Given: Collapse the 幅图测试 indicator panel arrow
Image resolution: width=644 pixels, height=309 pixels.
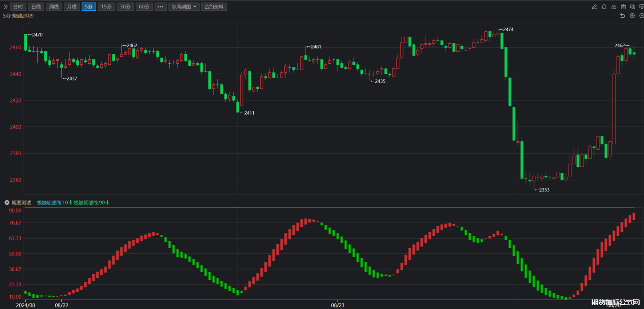Looking at the screenshot, I should 7,203.
